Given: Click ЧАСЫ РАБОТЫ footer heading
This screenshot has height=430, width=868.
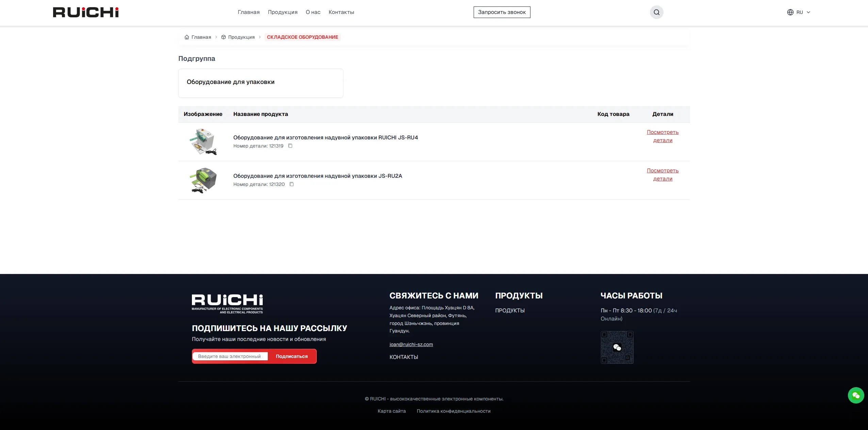Looking at the screenshot, I should 631,296.
